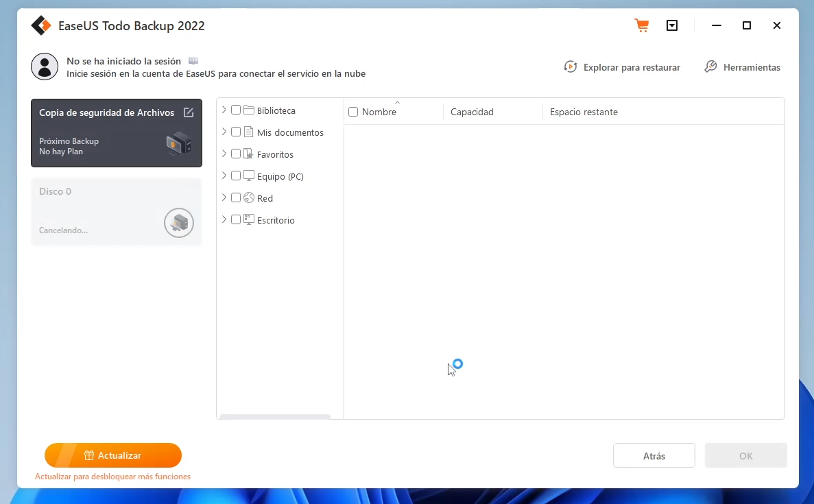Enable the Mis documentos checkbox

236,132
